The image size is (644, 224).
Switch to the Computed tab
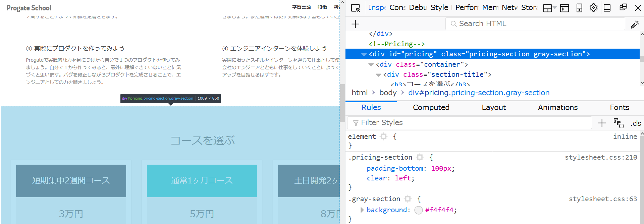pos(431,107)
